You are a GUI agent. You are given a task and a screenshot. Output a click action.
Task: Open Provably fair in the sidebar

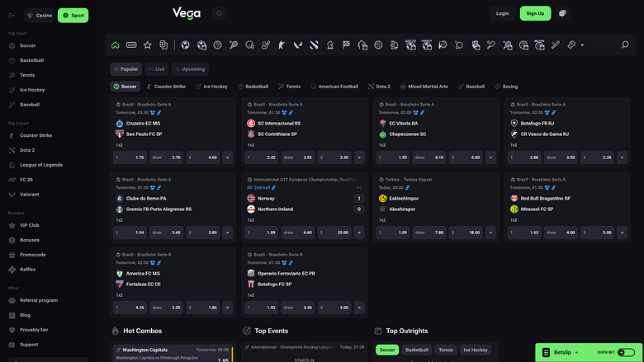coord(34,330)
